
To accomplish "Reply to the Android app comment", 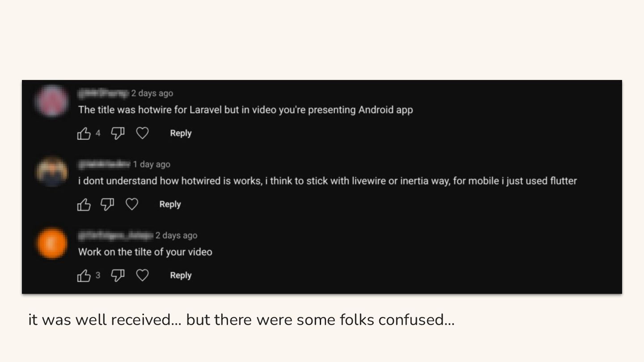I will click(181, 133).
